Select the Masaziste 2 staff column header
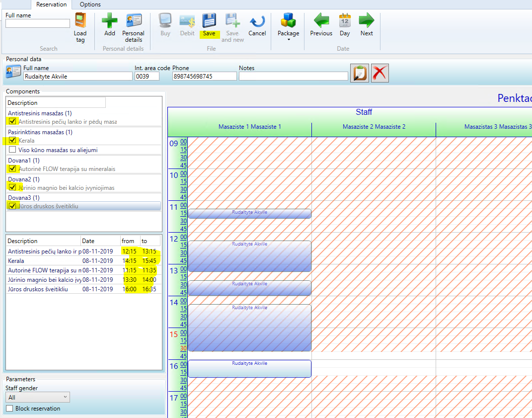Viewport: 532px width, 418px height. coord(374,127)
